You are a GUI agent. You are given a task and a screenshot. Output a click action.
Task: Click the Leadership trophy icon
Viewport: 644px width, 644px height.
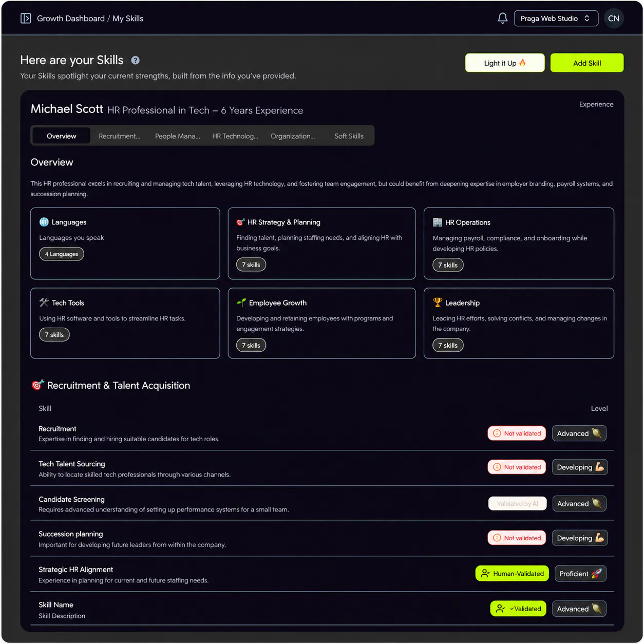coord(438,302)
